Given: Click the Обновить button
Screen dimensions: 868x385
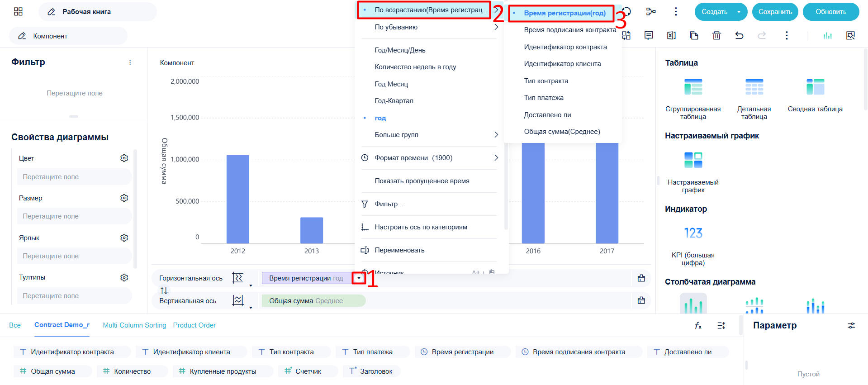Looking at the screenshot, I should point(831,12).
